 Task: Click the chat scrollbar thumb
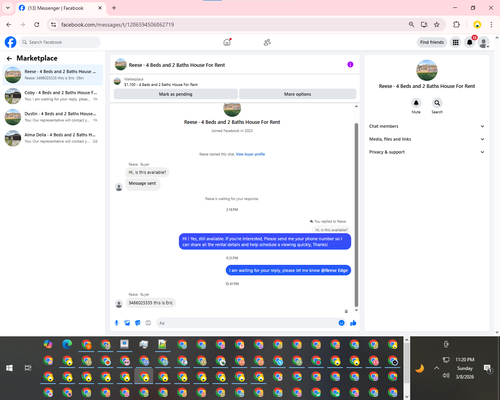tap(356, 215)
